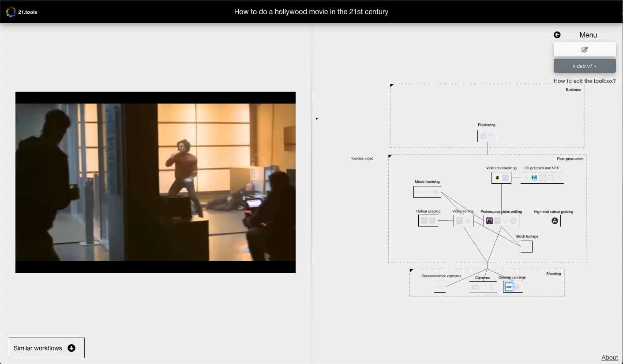Click the Filesharing label
This screenshot has height=364, width=623.
click(x=487, y=125)
